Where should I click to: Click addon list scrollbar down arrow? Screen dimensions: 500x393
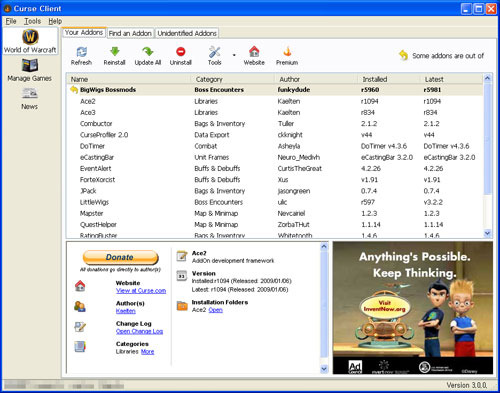pyautogui.click(x=487, y=233)
